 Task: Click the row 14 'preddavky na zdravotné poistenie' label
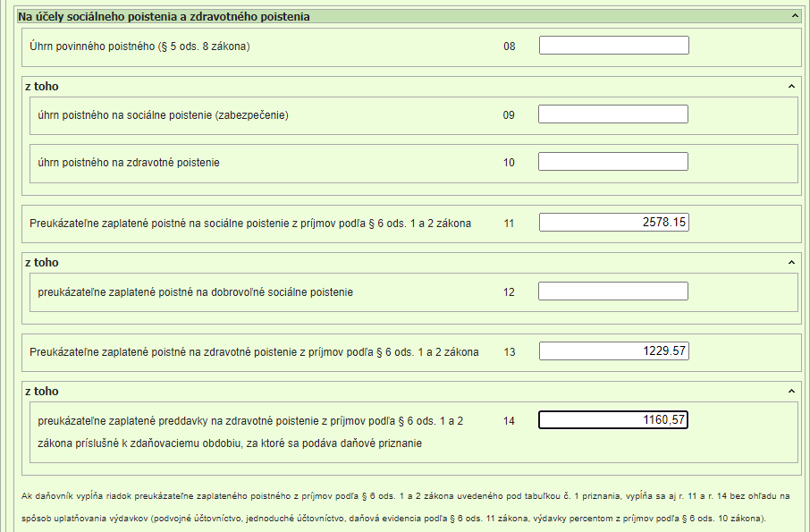click(x=250, y=420)
